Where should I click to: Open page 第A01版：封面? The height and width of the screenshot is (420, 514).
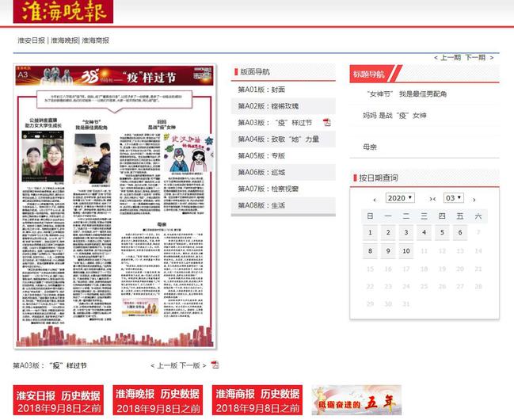pyautogui.click(x=261, y=90)
